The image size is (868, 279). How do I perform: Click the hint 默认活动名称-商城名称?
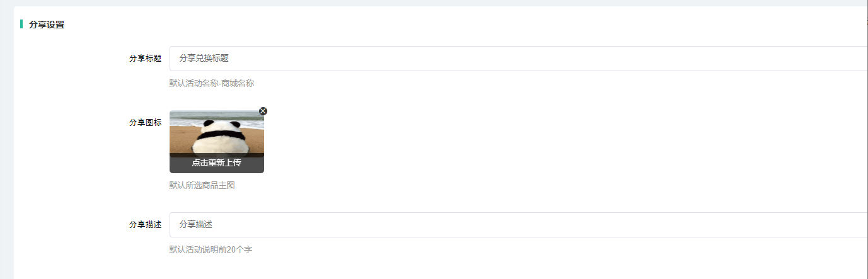click(x=211, y=83)
